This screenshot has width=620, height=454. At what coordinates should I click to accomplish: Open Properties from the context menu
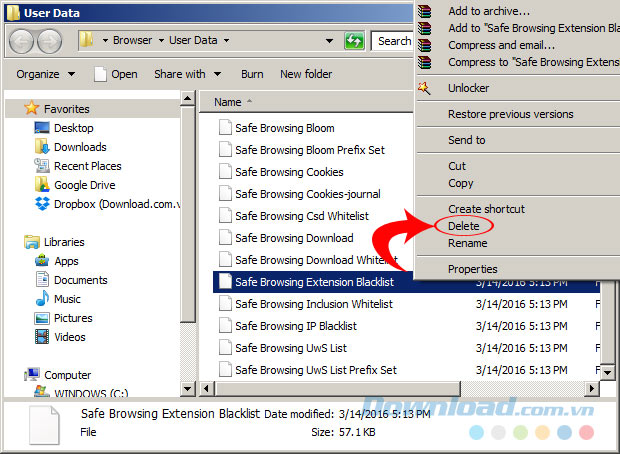pos(473,269)
